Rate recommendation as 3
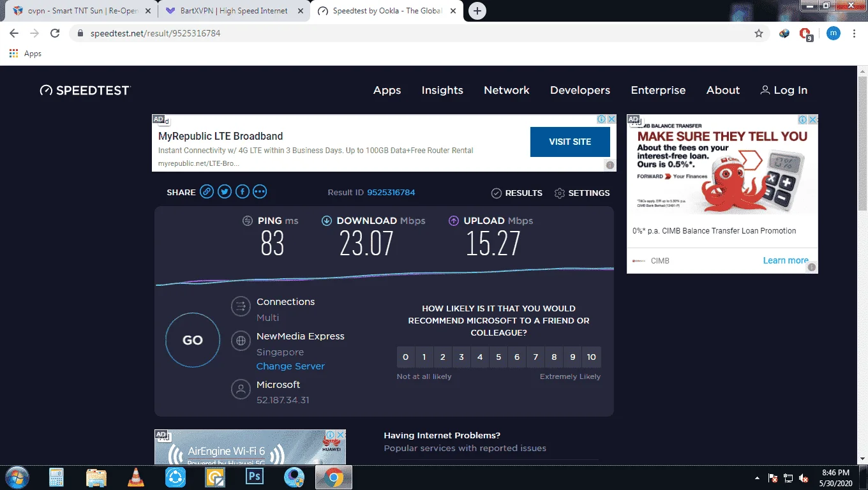 [461, 357]
